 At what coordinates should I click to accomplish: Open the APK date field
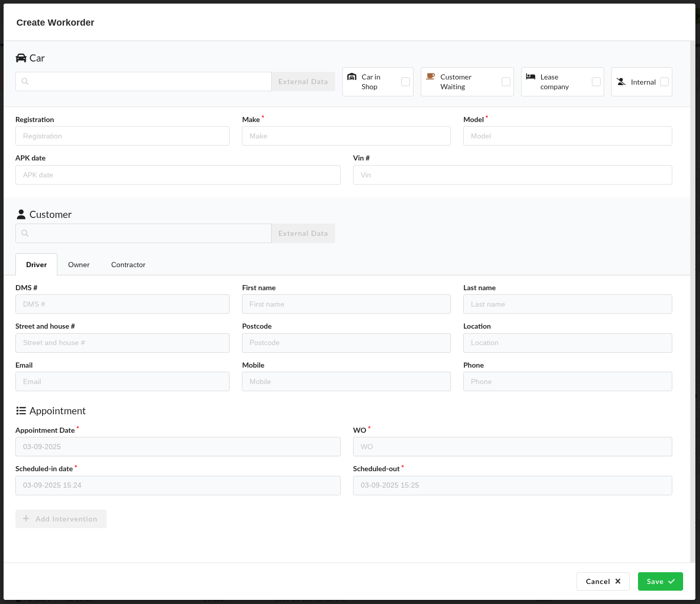[178, 175]
